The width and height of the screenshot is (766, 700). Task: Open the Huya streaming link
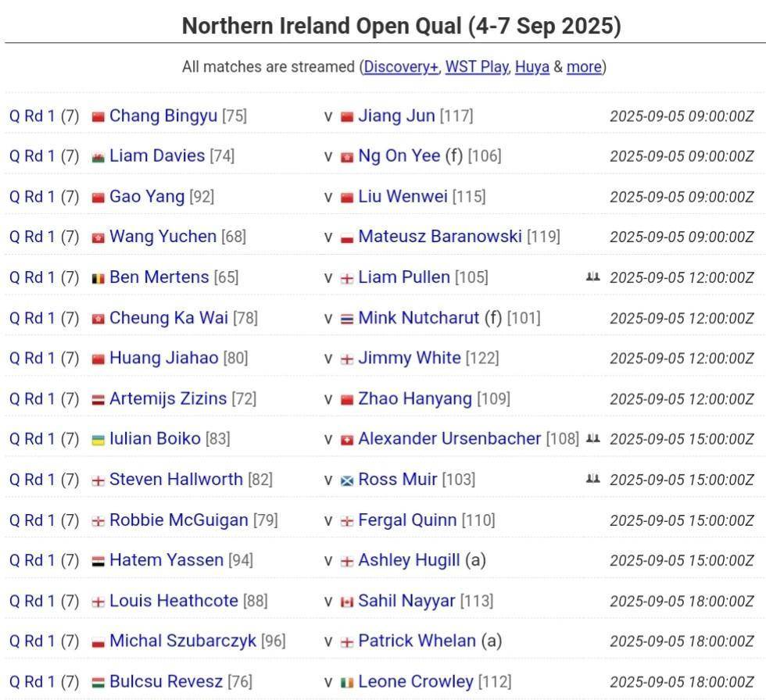coord(532,66)
